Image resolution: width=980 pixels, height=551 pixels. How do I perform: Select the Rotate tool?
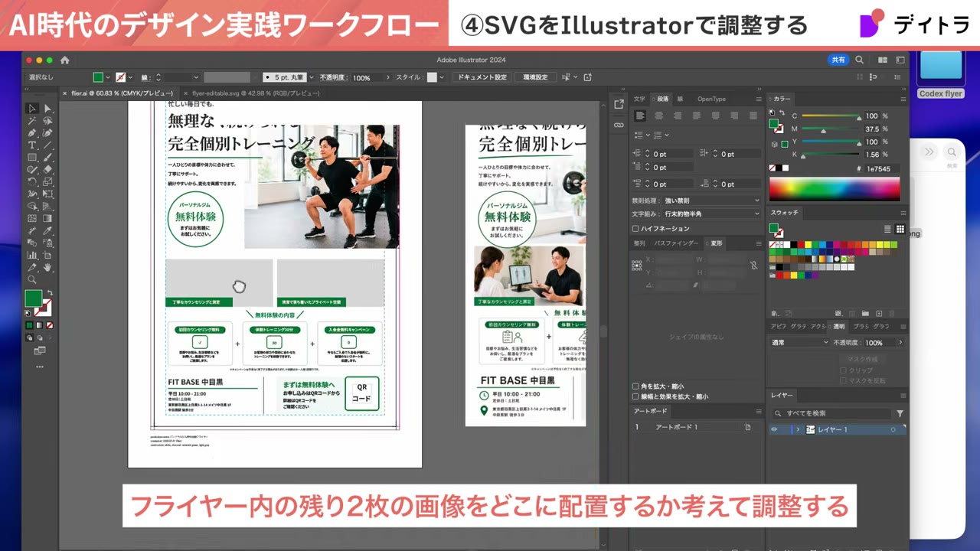[32, 181]
